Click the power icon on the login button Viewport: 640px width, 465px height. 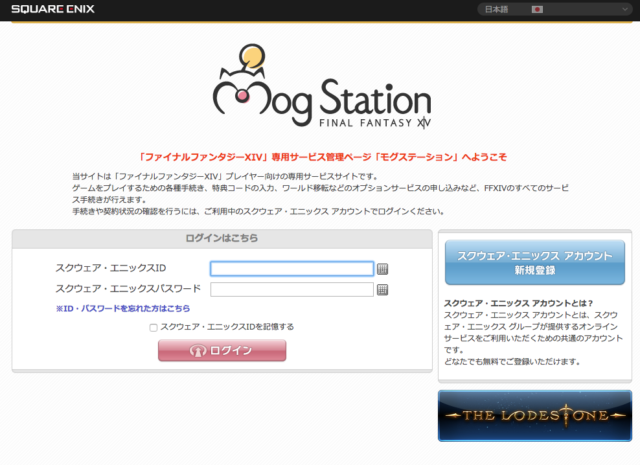198,351
